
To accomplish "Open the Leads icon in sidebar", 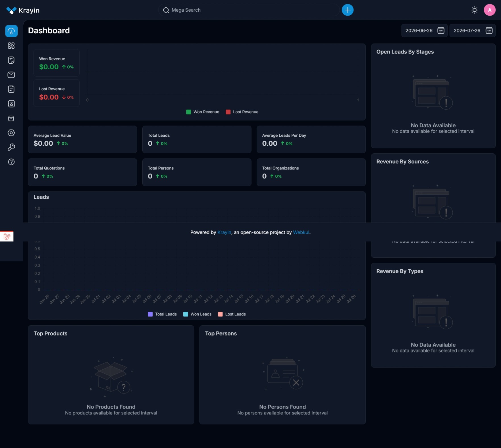I will pyautogui.click(x=11, y=45).
